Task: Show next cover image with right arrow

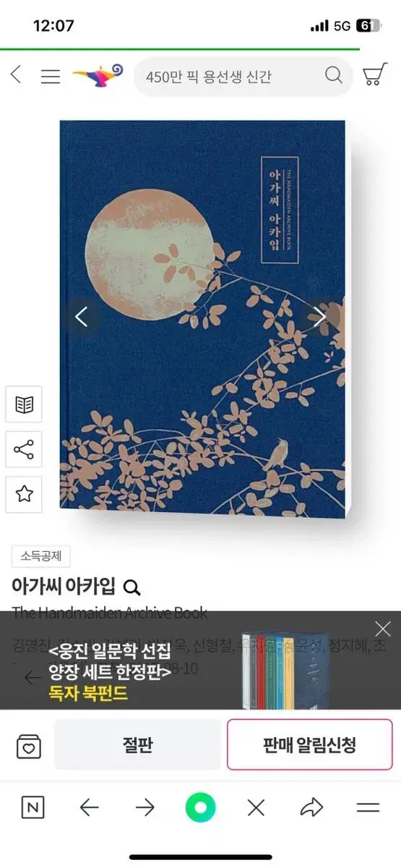Action: click(x=319, y=317)
